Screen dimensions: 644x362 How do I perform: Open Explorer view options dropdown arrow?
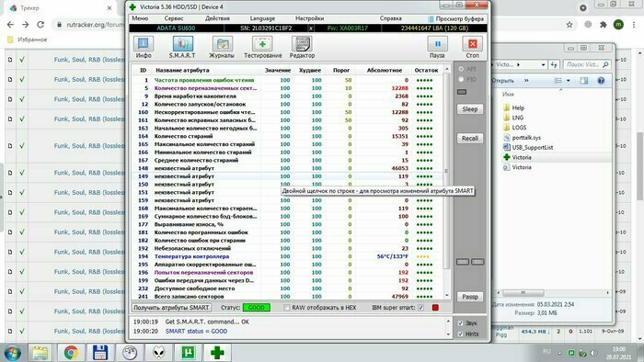[x=569, y=81]
